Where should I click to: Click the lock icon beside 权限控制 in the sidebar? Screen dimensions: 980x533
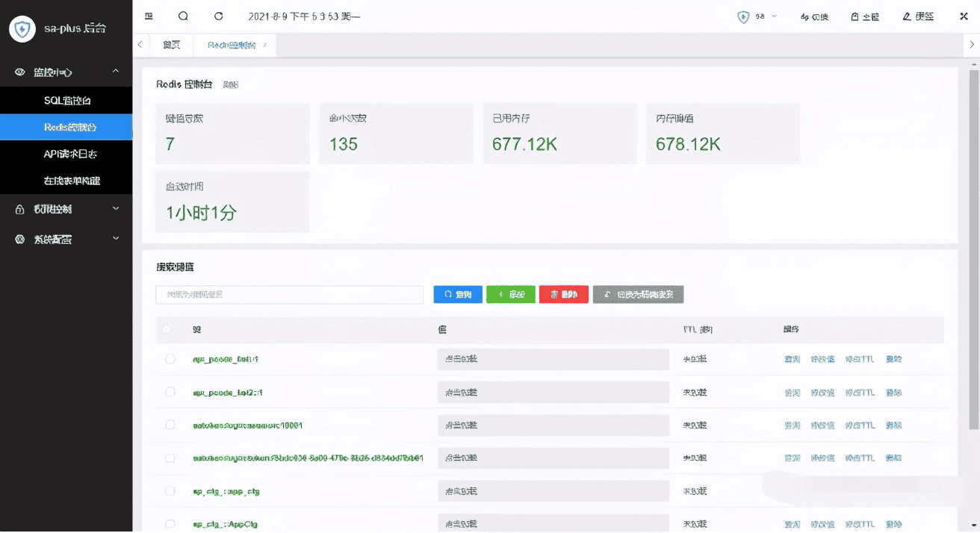(20, 210)
